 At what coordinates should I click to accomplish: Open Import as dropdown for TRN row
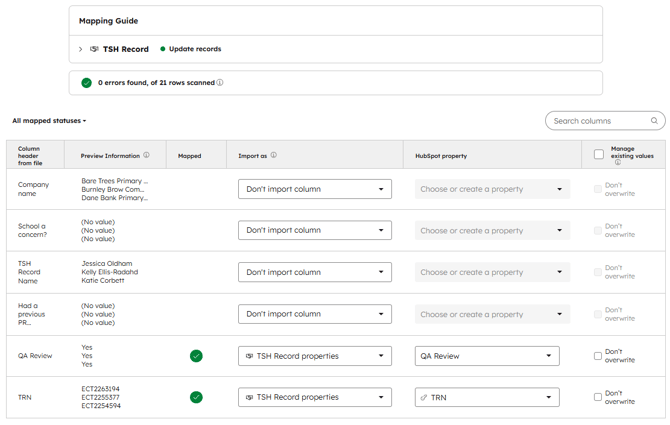click(x=314, y=397)
